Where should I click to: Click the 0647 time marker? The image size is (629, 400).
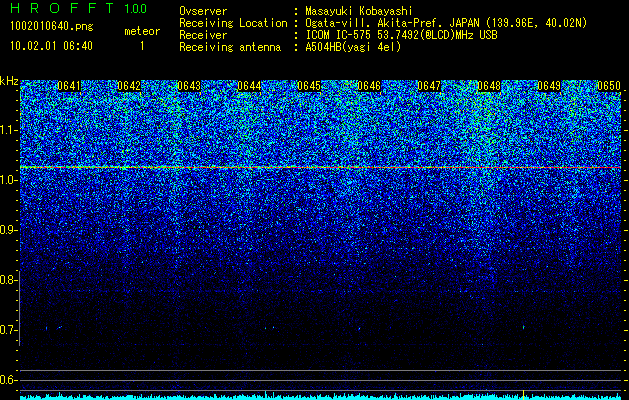[429, 86]
